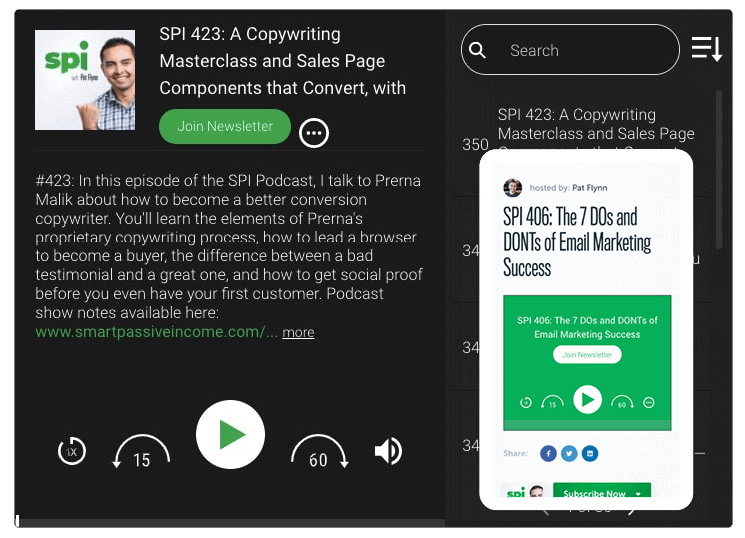Click the volume speaker icon

(x=388, y=451)
